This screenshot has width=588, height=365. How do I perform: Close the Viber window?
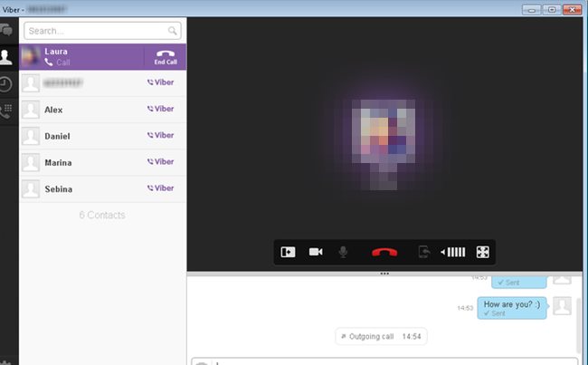(573, 9)
